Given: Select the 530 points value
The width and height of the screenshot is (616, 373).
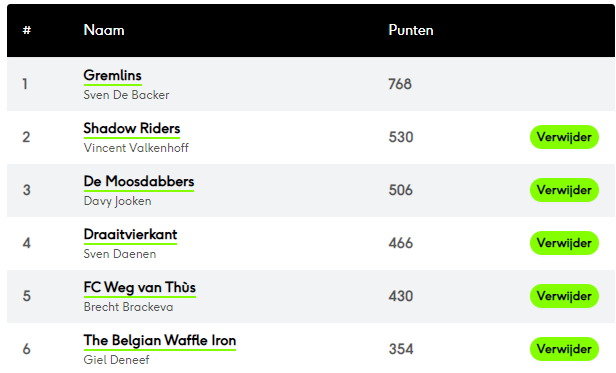Looking at the screenshot, I should coord(401,137).
